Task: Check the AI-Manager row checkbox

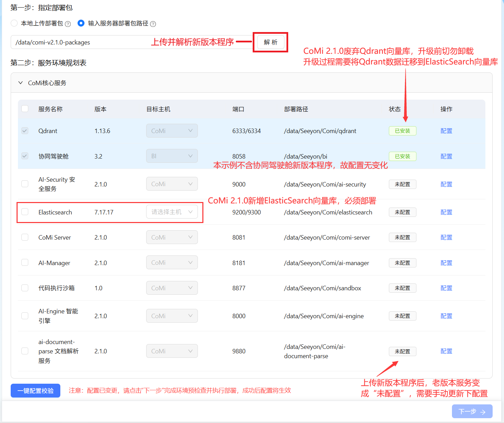Action: [25, 262]
